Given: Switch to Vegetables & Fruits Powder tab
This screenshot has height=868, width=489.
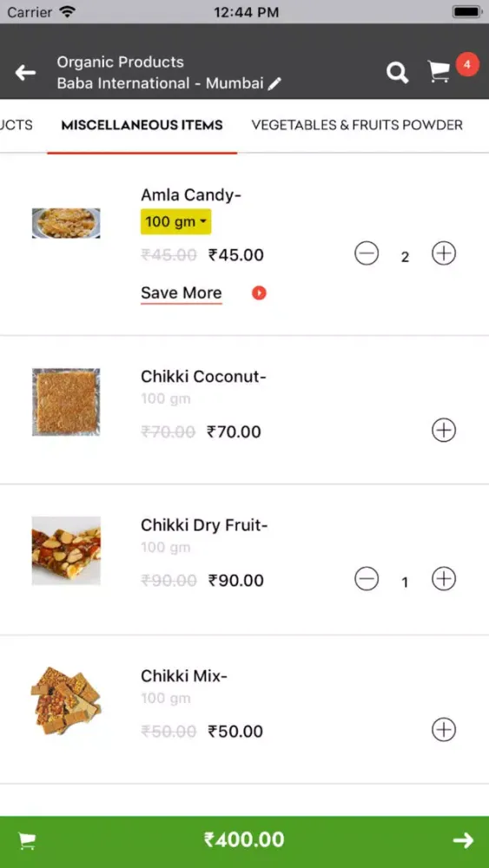Looking at the screenshot, I should tap(357, 125).
